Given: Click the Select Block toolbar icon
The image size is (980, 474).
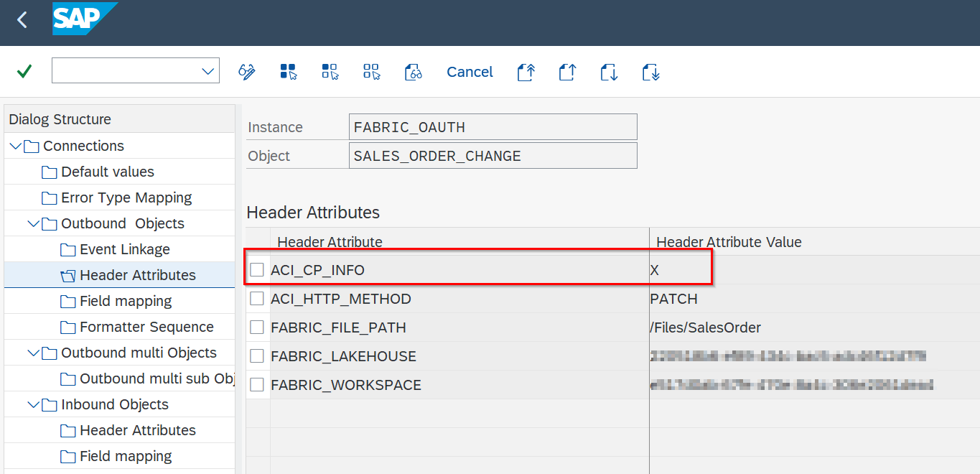Looking at the screenshot, I should [x=330, y=71].
